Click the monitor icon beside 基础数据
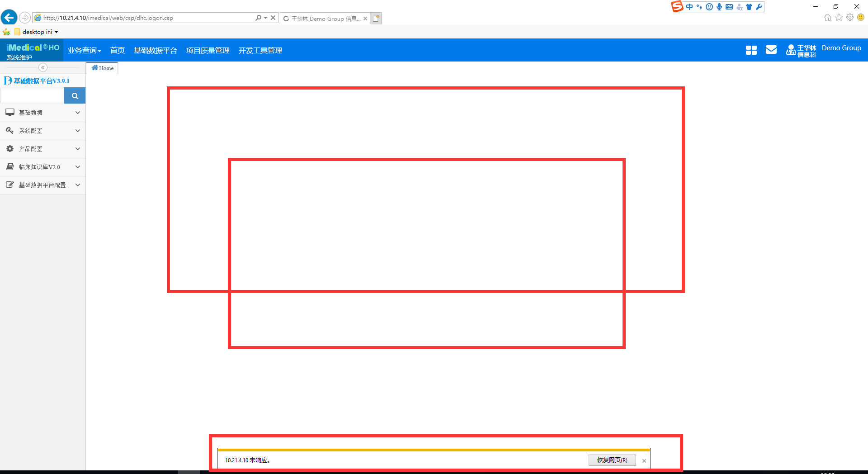Viewport: 868px width, 474px height. (10, 112)
